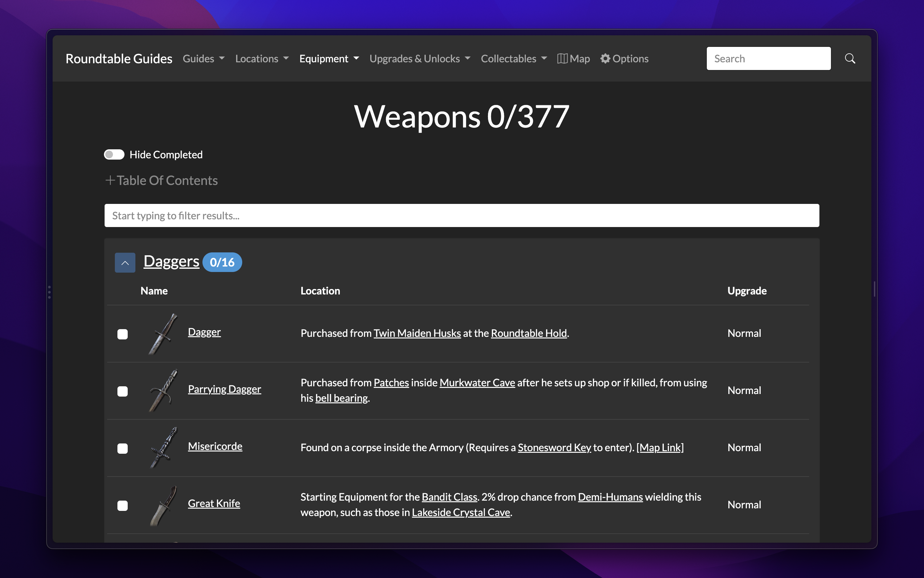Open the Guides dropdown menu
924x578 pixels.
[x=203, y=58]
